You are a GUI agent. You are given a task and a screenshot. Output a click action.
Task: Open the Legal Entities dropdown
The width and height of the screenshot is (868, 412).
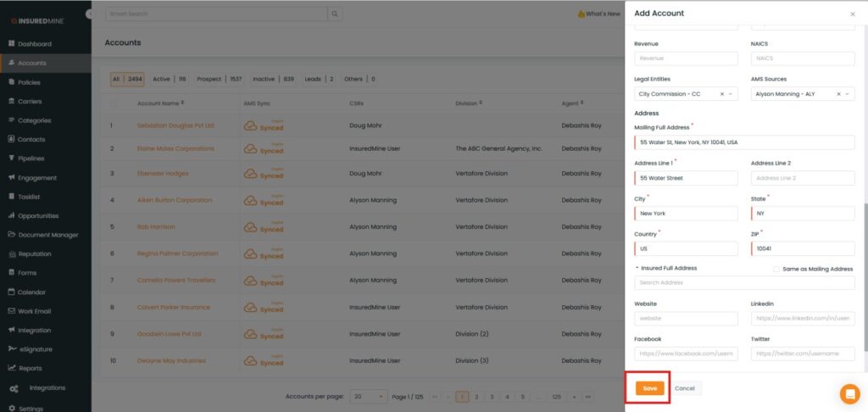pos(732,94)
